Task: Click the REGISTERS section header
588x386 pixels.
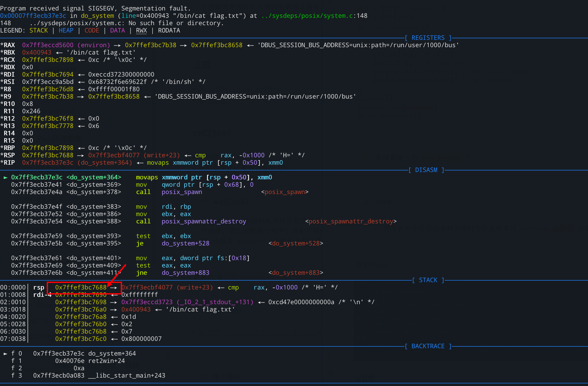Action: [428, 38]
